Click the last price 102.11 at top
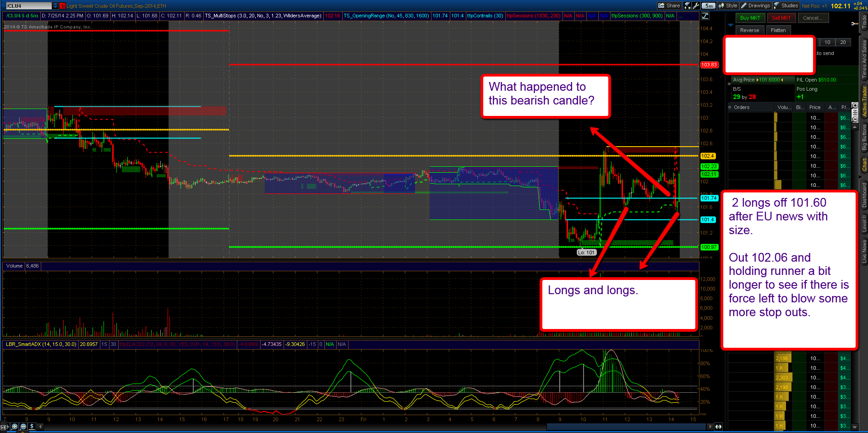Viewport: 868px width, 433px height. [x=841, y=6]
